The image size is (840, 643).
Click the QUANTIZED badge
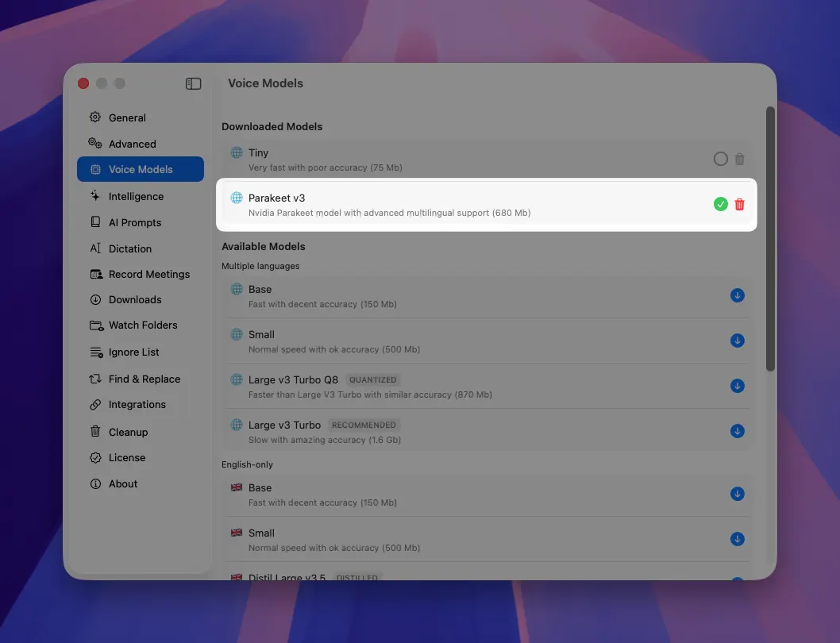(x=373, y=379)
